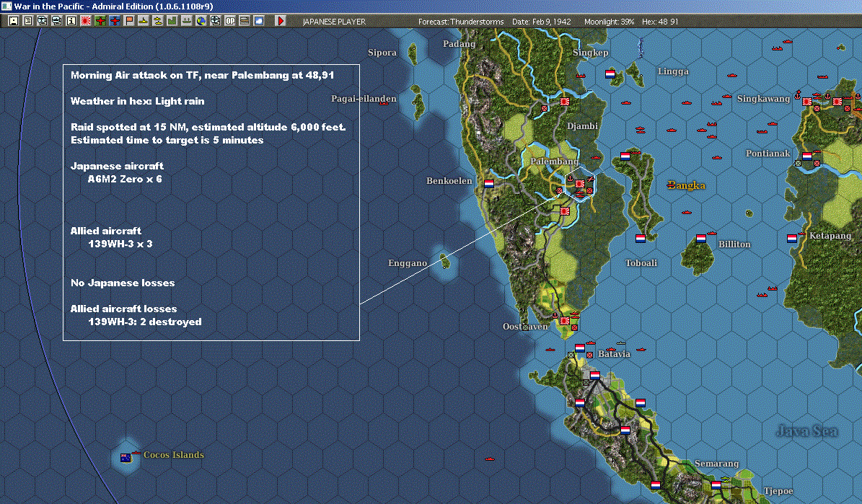Click red plane on green background icon
Viewport: 862px width, 504px height.
(x=100, y=21)
